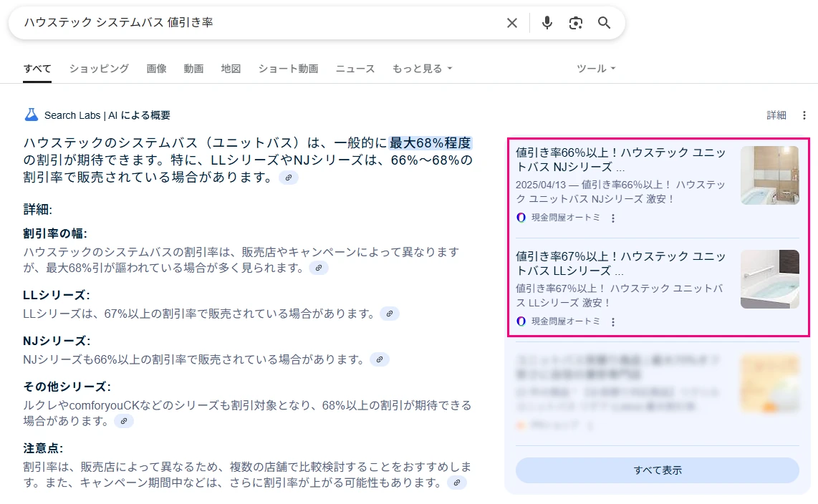Click the 現金問屋オートミ favicon on the LLシリーズ card
Image resolution: width=818 pixels, height=504 pixels.
(x=521, y=321)
